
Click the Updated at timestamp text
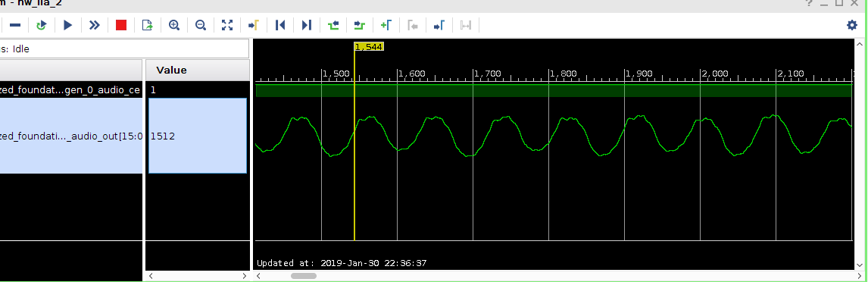pos(342,263)
